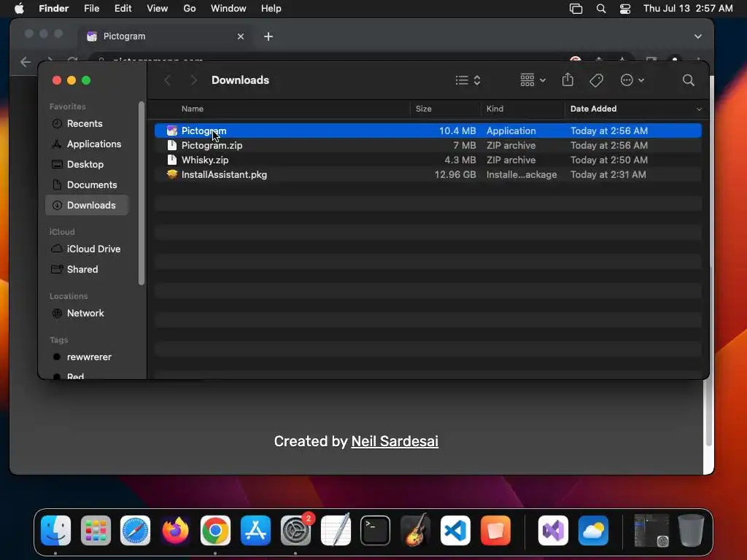747x560 pixels.
Task: Launch Firefox from the Dock
Action: (175, 530)
